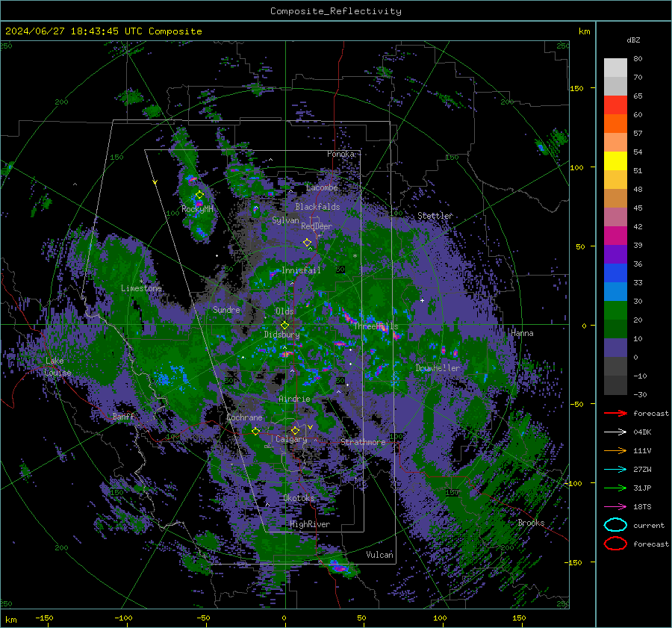
Task: Click the Airdrie label
Action: tap(294, 399)
